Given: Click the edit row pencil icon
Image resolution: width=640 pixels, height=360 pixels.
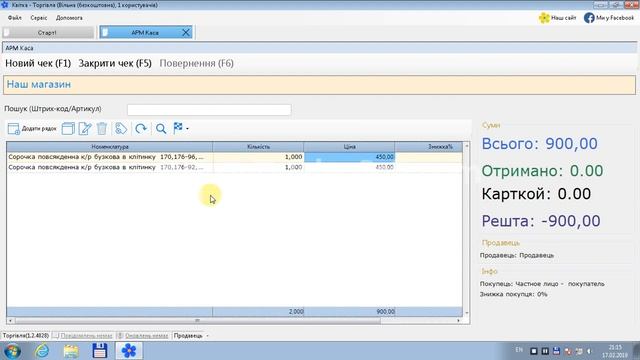Looking at the screenshot, I should tap(85, 129).
